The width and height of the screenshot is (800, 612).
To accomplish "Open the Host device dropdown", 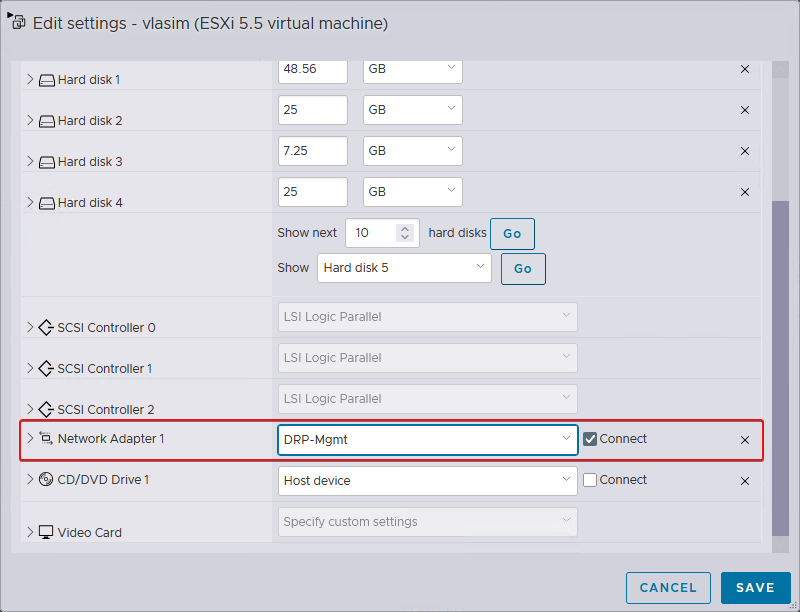I will tap(428, 480).
